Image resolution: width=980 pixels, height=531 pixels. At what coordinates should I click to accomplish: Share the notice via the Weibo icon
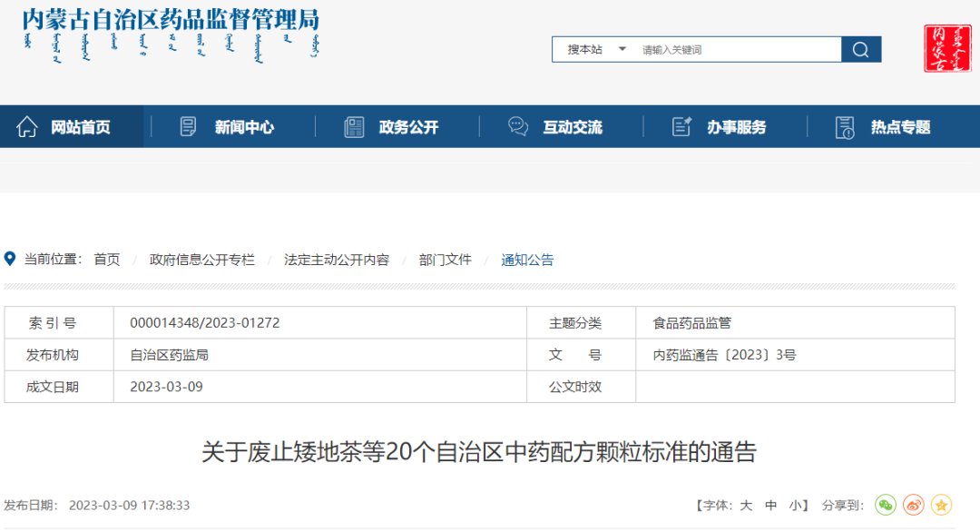click(913, 506)
